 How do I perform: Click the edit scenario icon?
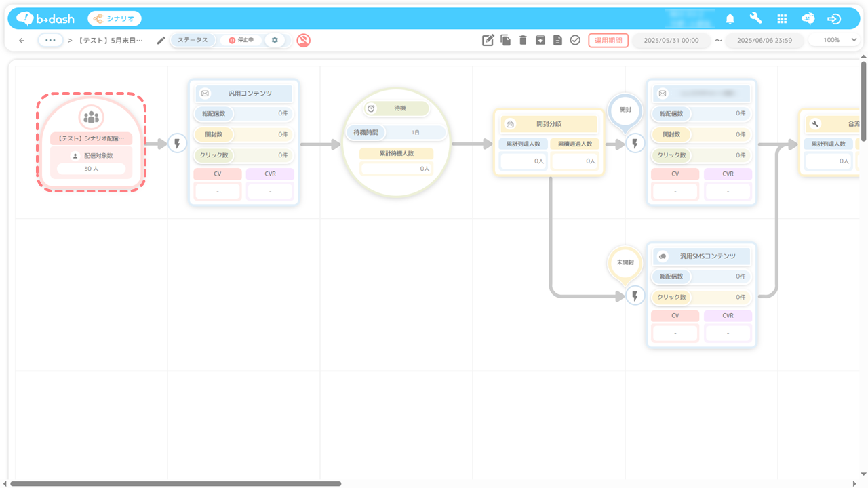tap(488, 41)
